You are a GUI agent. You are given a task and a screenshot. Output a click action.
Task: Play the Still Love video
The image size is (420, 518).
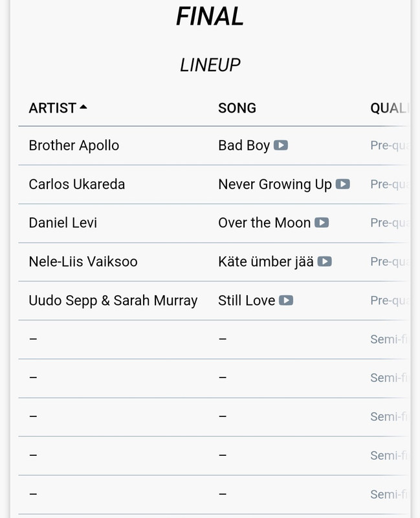(x=286, y=300)
